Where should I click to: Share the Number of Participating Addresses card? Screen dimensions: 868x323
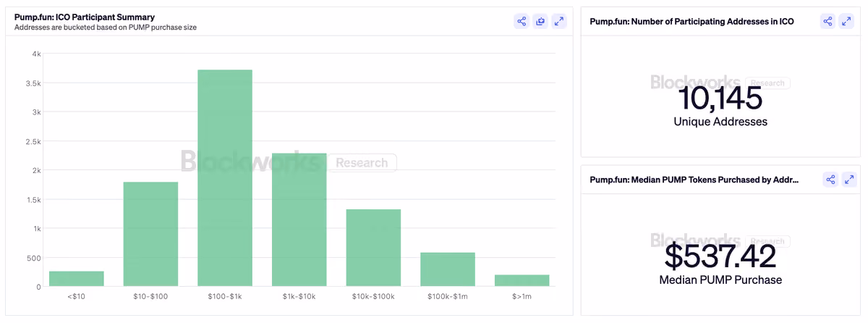click(x=828, y=21)
